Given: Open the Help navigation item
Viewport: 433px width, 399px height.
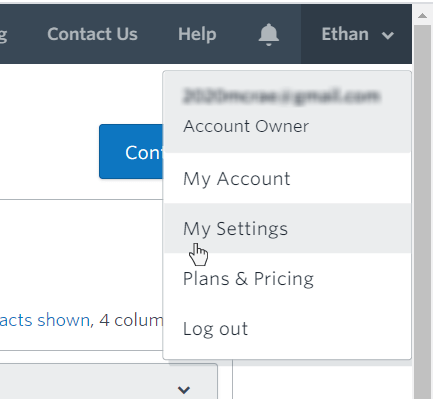Looking at the screenshot, I should (x=197, y=34).
